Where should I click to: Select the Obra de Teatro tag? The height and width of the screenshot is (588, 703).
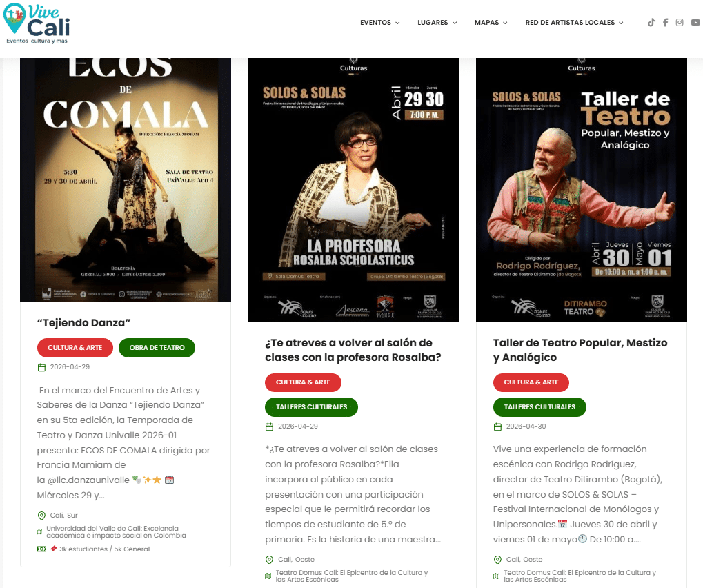click(x=157, y=348)
